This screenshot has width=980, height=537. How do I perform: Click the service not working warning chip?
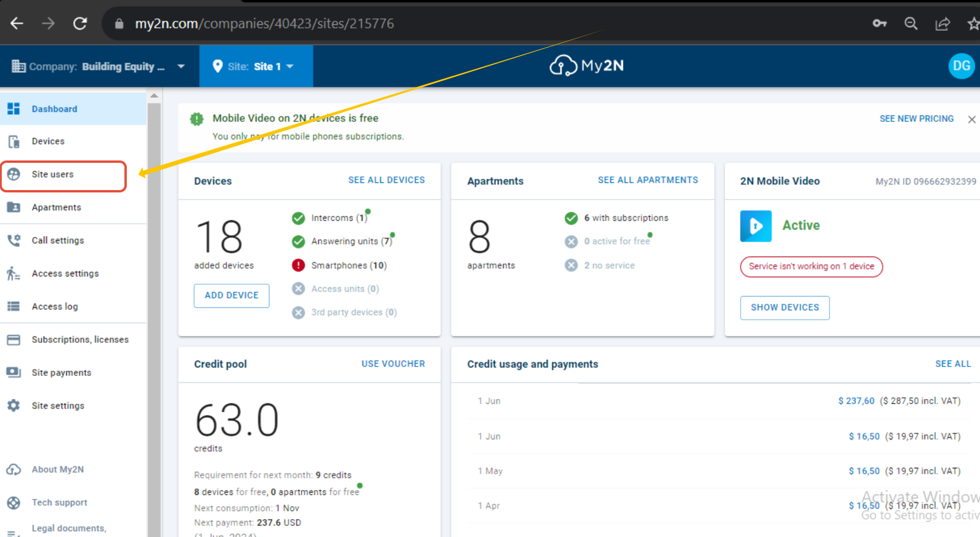[x=812, y=266]
